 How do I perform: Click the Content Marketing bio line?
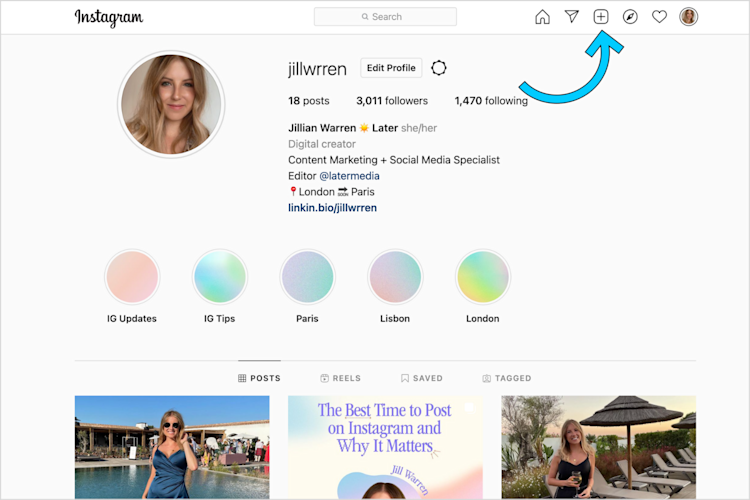point(394,160)
